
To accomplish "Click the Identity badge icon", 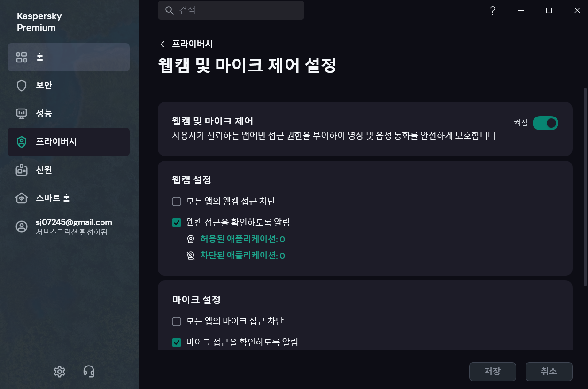I will (22, 170).
